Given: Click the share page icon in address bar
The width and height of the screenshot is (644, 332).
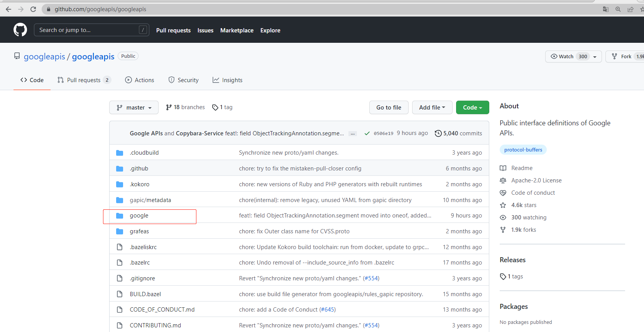Looking at the screenshot, I should click(x=630, y=9).
